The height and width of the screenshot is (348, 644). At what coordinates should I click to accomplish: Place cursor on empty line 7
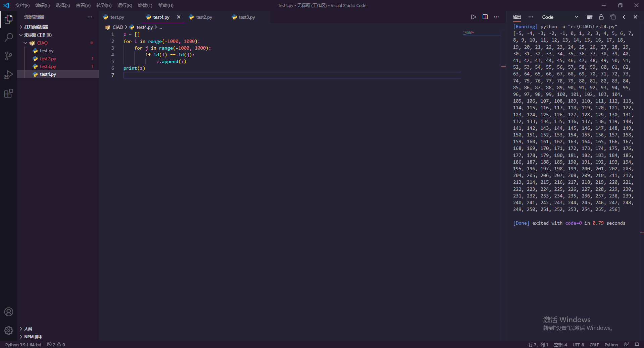point(292,75)
